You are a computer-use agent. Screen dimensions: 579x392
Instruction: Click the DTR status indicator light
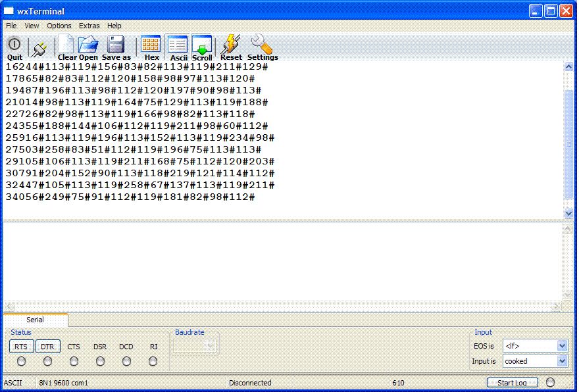pos(47,361)
